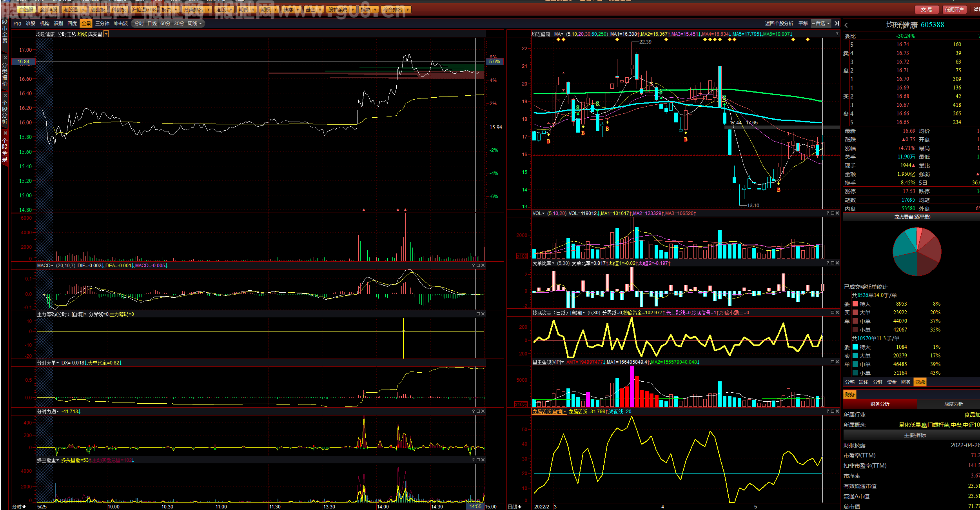The image size is (980, 510).
Task: Switch layout to 全景 view
Action: (86, 24)
